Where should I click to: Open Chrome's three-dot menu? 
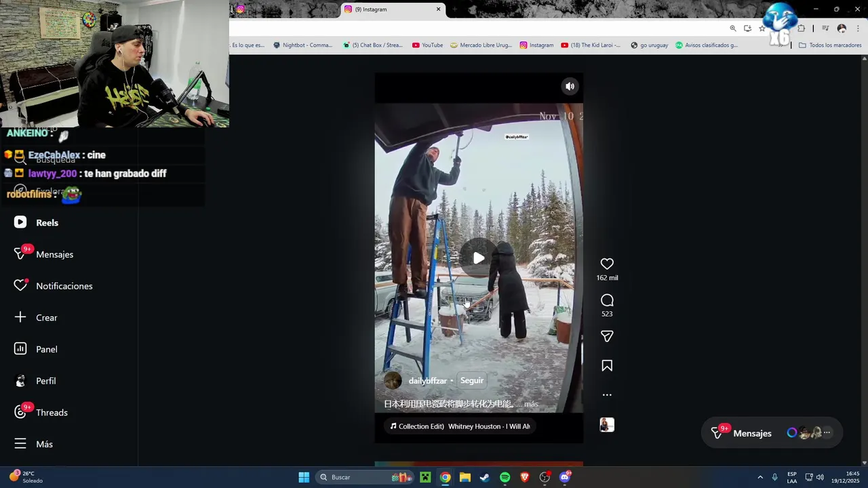(x=858, y=28)
